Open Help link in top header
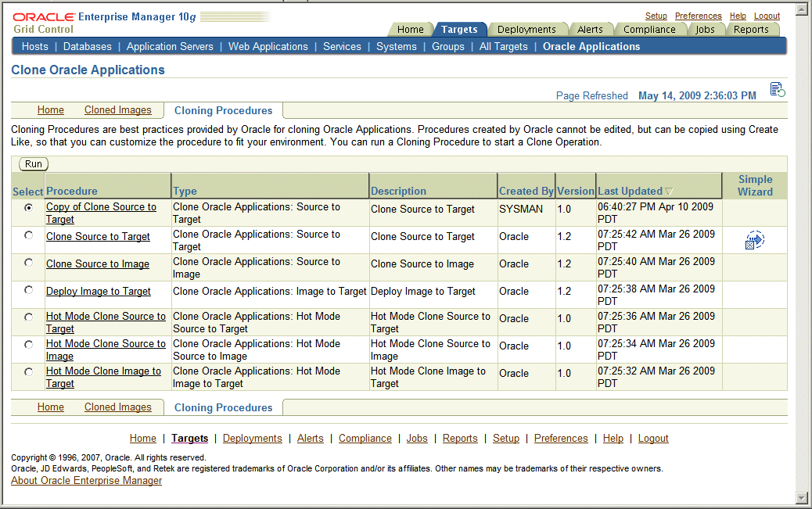This screenshot has height=509, width=812. [x=738, y=16]
